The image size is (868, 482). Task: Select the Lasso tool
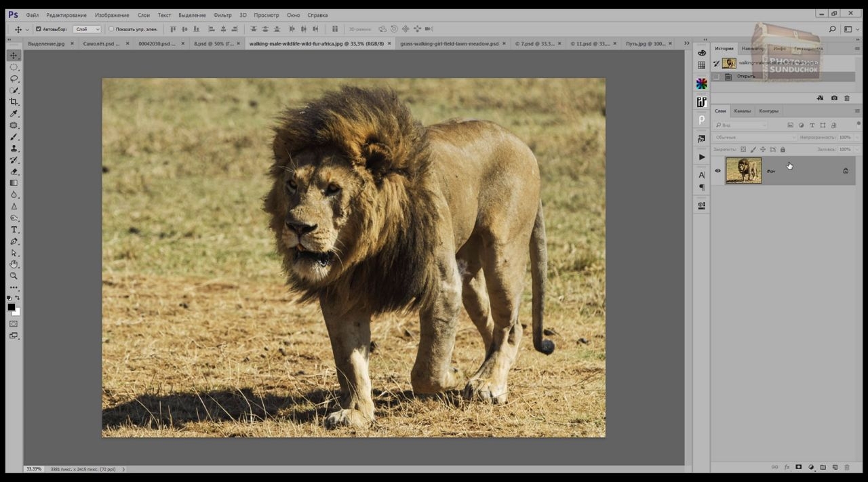coord(14,79)
